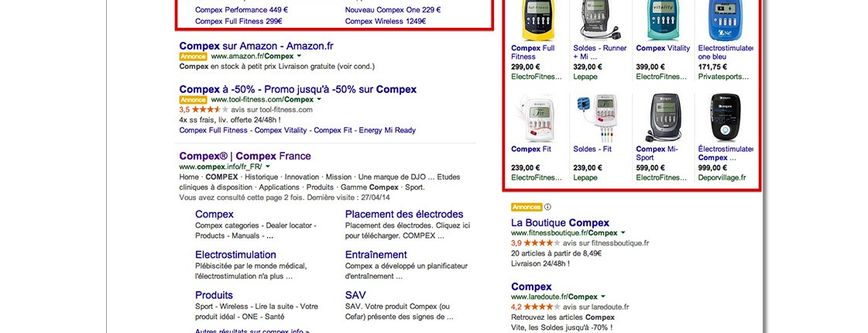
Task: Open La Boutique Compex ad link
Action: [561, 223]
